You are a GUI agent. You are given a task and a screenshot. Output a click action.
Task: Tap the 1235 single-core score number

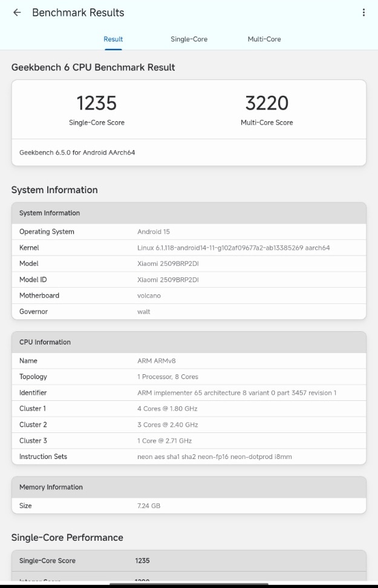click(x=97, y=103)
